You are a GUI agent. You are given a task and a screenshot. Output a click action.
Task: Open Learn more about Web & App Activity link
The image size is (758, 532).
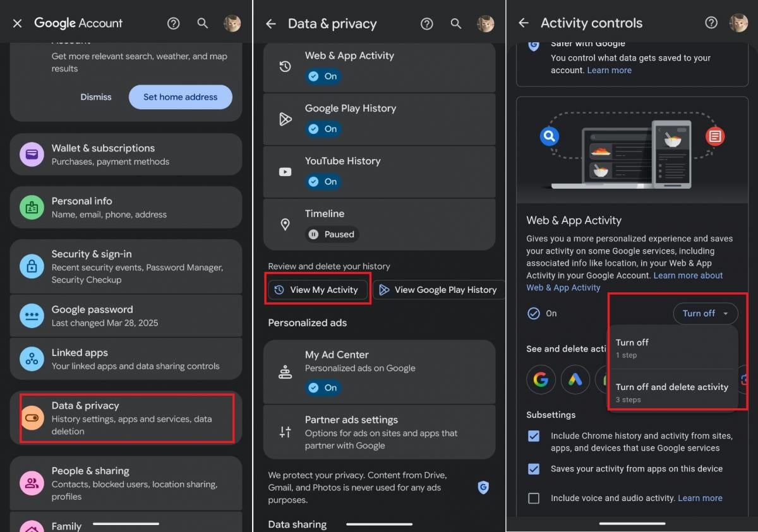click(x=625, y=281)
